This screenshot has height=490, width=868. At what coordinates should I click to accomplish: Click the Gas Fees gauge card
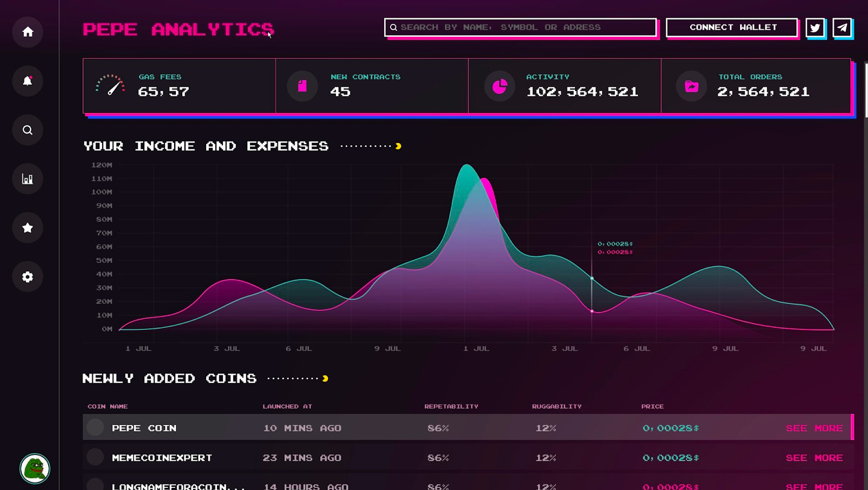click(x=180, y=86)
